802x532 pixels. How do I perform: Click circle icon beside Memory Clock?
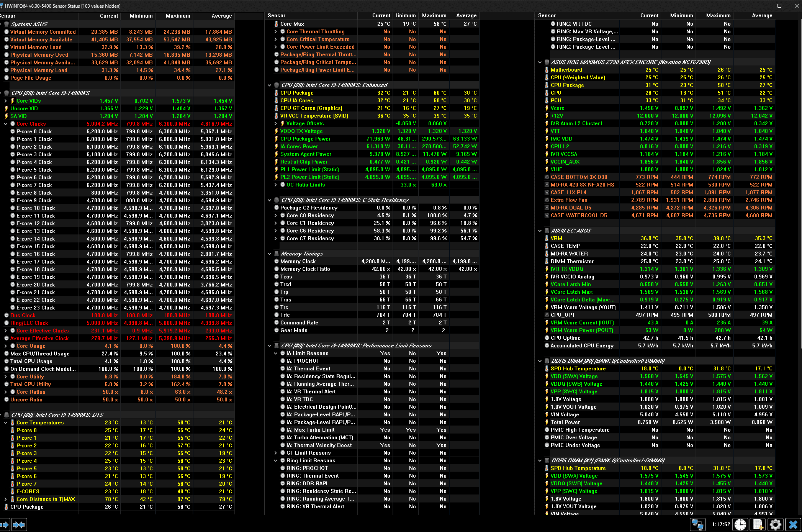click(x=277, y=261)
